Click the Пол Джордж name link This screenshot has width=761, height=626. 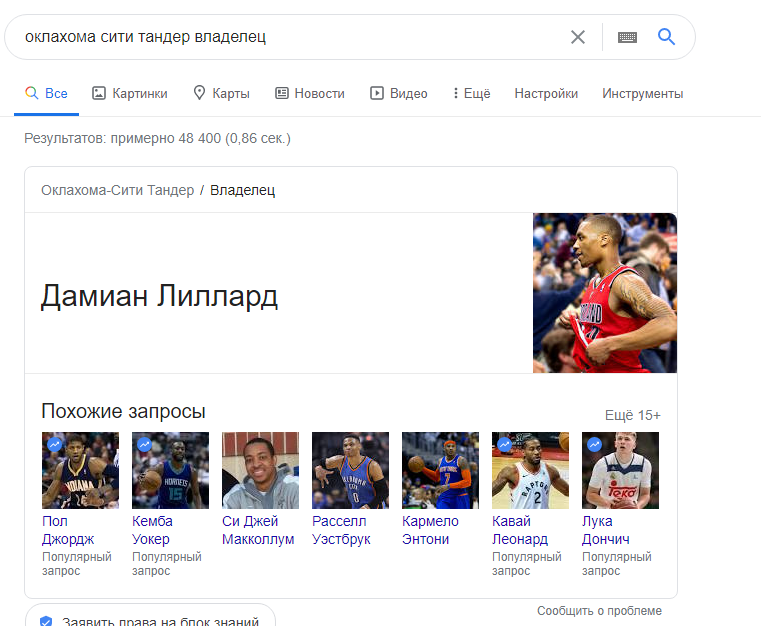click(x=68, y=530)
